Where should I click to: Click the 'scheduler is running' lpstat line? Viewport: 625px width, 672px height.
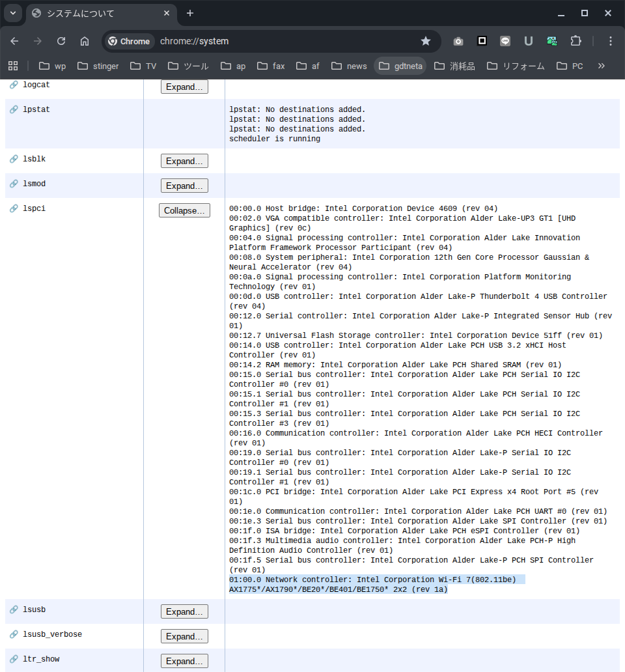coord(275,139)
